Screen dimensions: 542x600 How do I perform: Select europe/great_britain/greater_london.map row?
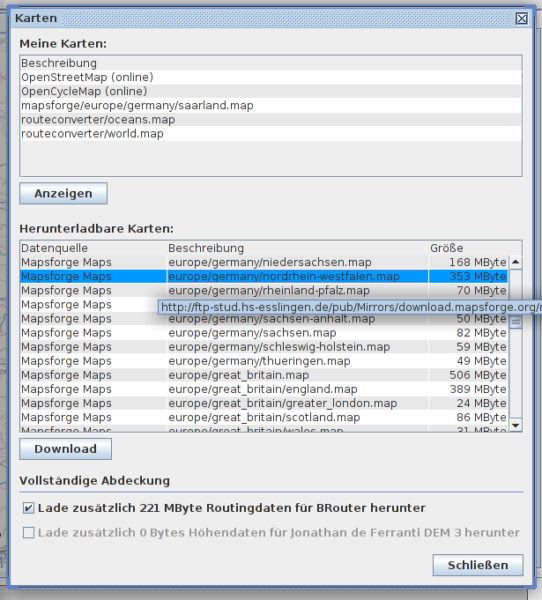pos(264,403)
